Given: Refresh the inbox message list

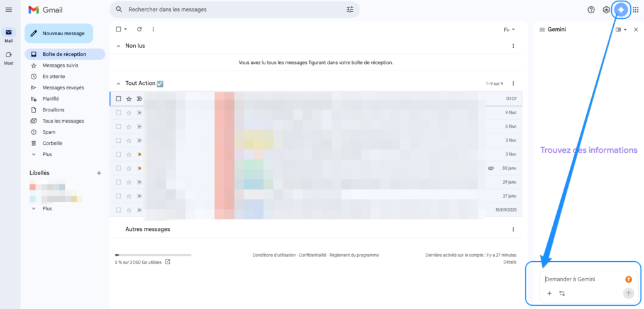Looking at the screenshot, I should (x=139, y=29).
